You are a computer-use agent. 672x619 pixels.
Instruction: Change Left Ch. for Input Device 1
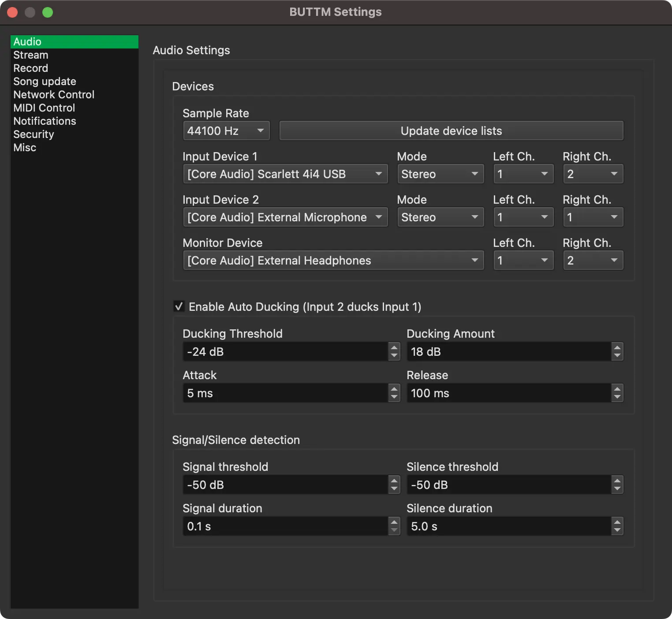coord(523,174)
